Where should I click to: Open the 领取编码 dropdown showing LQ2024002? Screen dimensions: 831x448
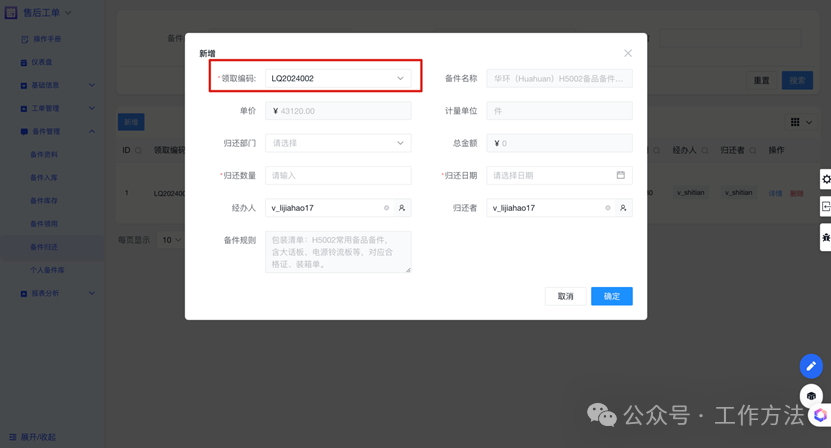pos(337,78)
